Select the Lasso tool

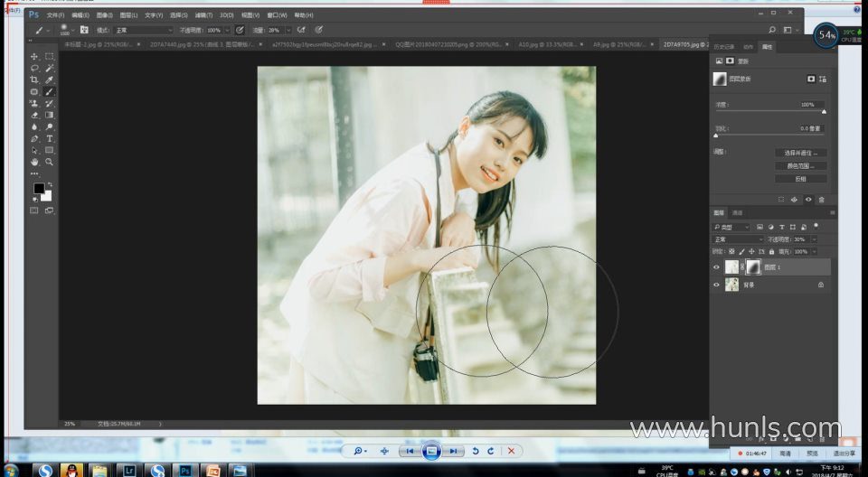[34, 68]
